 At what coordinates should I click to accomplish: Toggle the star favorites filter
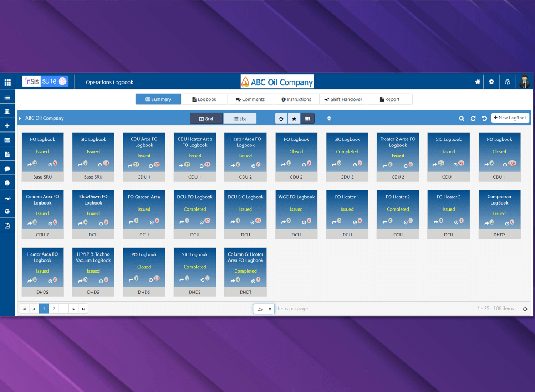pos(294,119)
